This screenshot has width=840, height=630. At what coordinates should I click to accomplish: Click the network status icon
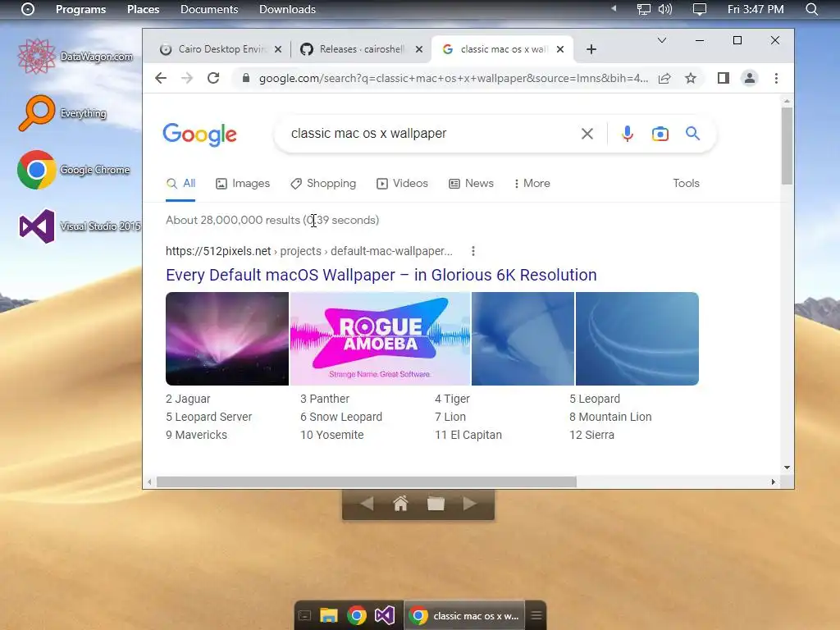(643, 9)
